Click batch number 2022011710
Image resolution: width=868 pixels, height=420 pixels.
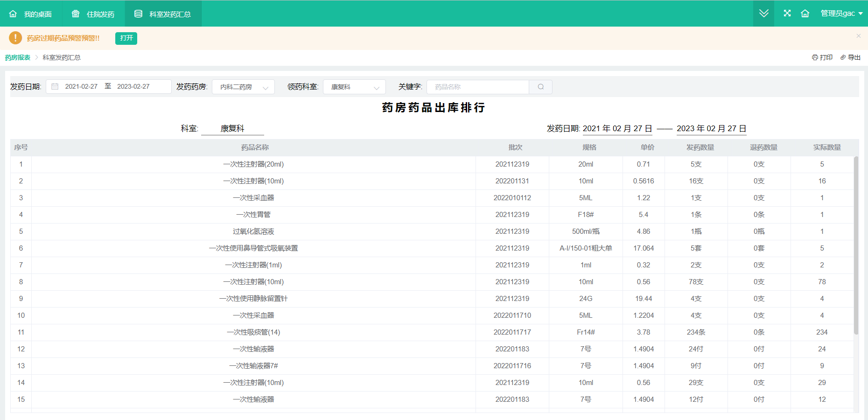pos(512,315)
